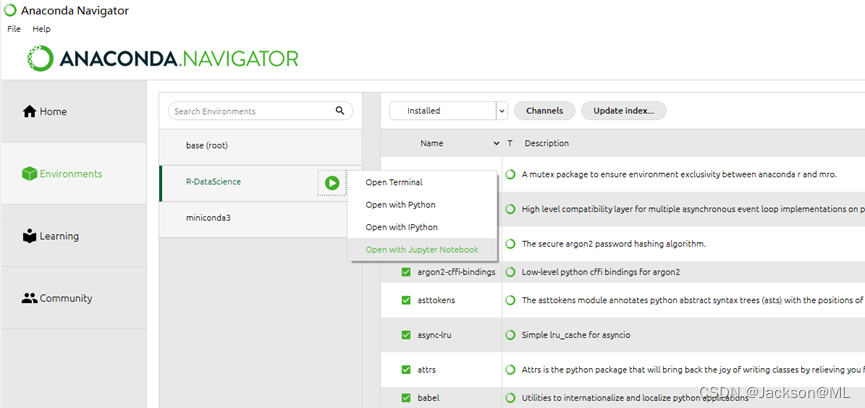Click the T column header
Viewport: 865px width, 408px height.
pyautogui.click(x=510, y=143)
